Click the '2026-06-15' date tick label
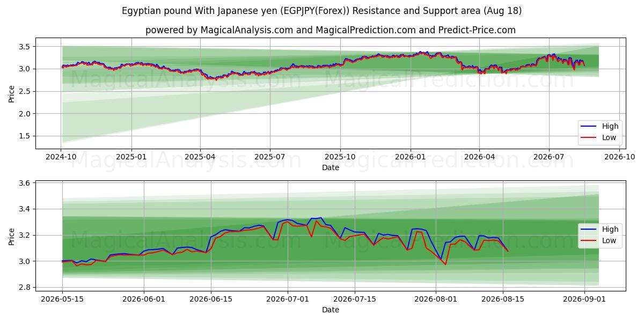 pyautogui.click(x=211, y=299)
